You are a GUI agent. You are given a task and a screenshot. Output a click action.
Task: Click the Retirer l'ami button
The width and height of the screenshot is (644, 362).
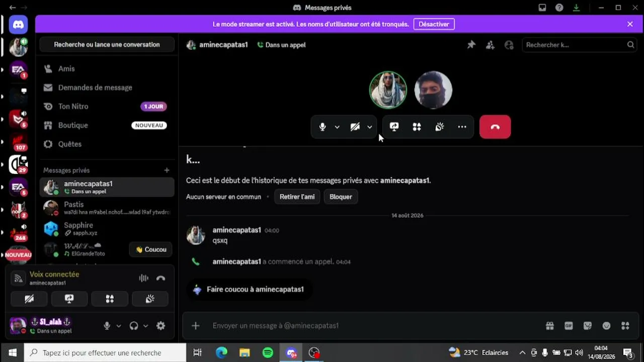[297, 197]
